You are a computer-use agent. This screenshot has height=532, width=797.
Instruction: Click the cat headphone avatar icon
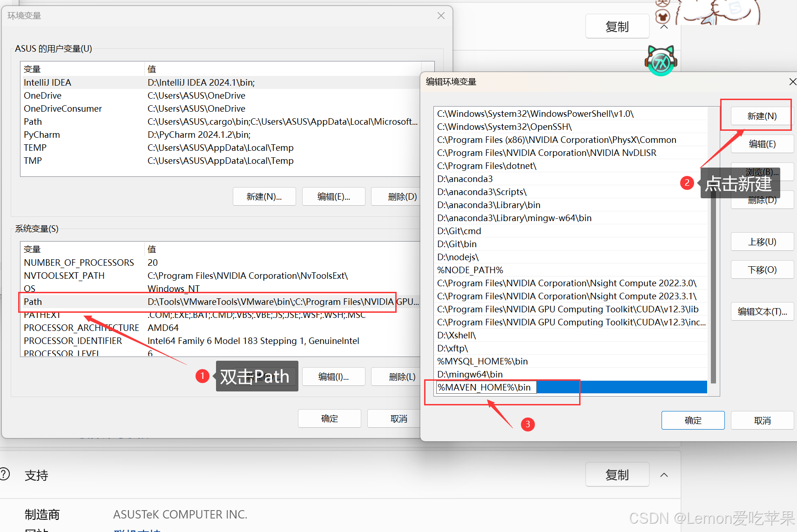tap(661, 61)
